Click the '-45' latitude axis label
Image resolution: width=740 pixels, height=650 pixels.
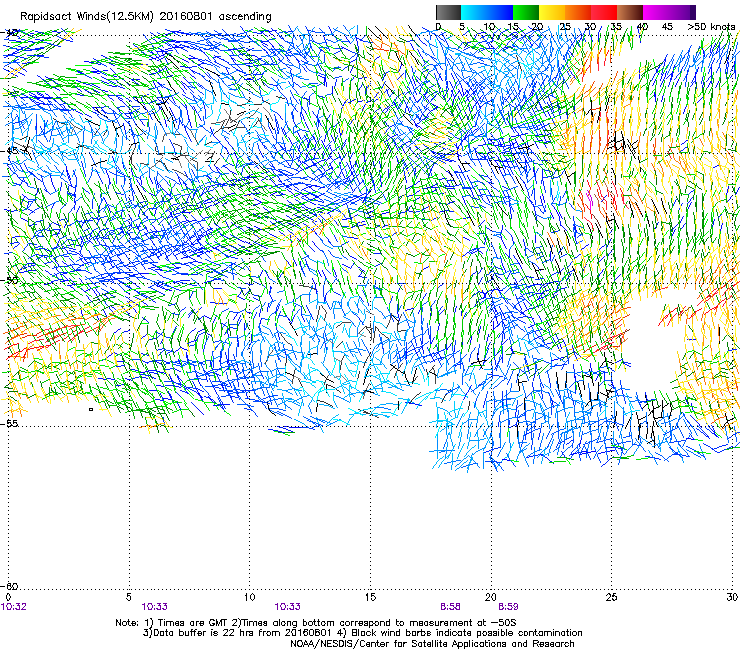click(9, 151)
